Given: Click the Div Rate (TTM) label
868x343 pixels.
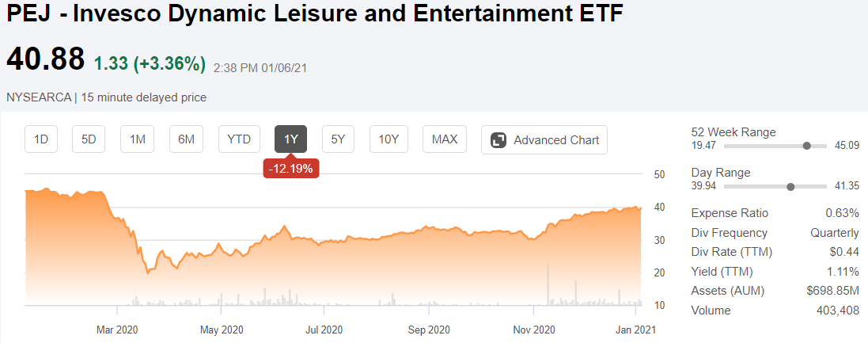Looking at the screenshot, I should [731, 252].
